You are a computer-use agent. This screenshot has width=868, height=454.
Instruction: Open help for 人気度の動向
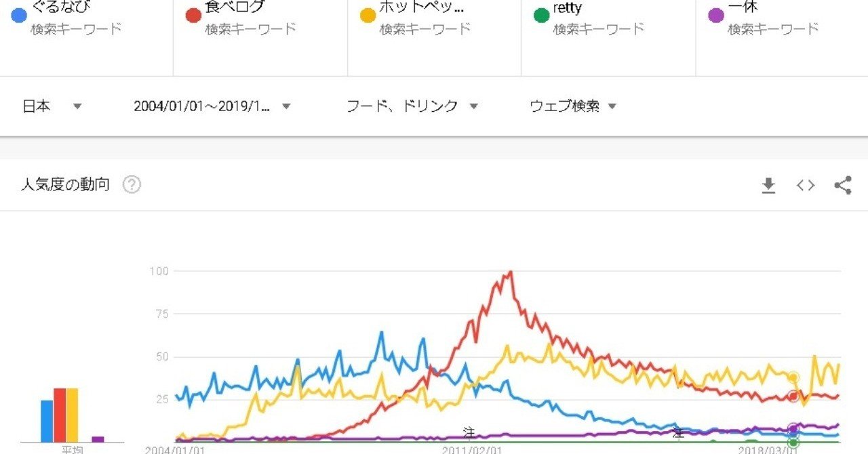tap(133, 184)
